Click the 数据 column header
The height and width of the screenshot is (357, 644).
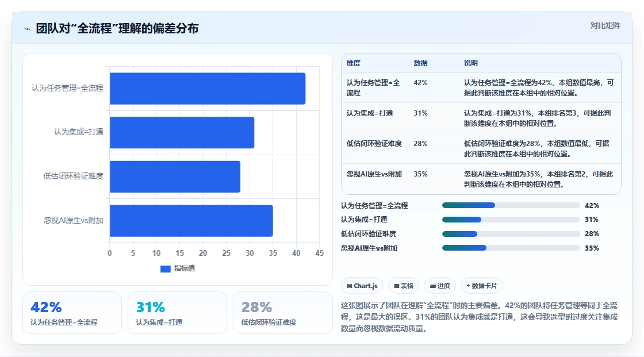[x=420, y=63]
